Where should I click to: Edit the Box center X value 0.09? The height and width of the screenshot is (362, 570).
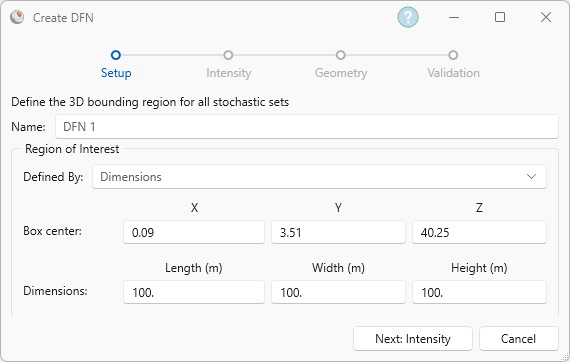pyautogui.click(x=194, y=232)
